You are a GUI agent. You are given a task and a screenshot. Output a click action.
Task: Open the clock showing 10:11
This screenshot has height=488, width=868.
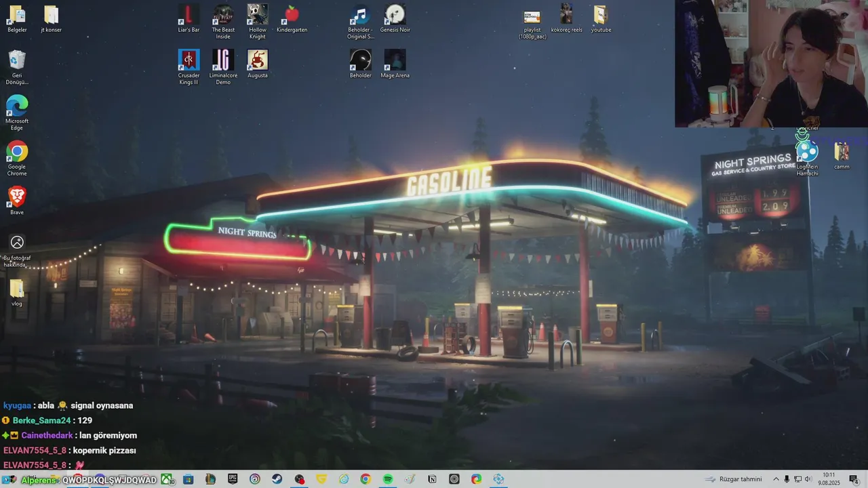coord(829,479)
